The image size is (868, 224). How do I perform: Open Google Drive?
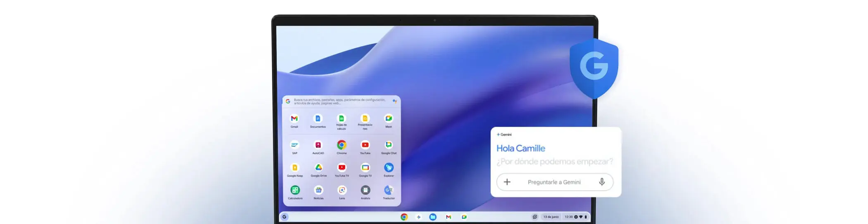318,167
